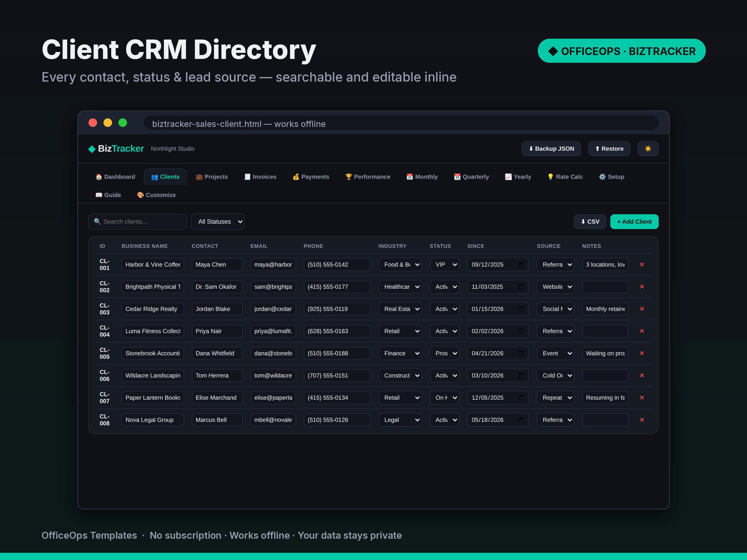Click the Search clients field

[x=138, y=222]
